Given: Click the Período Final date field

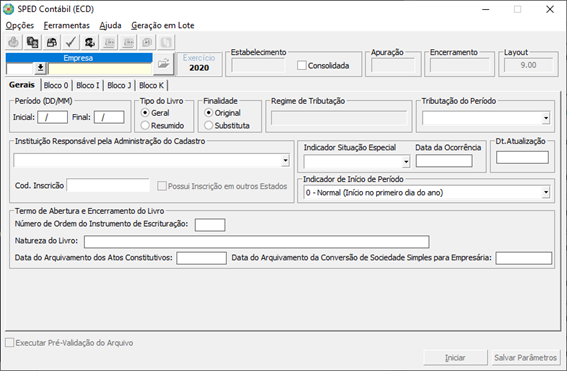Looking at the screenshot, I should pos(109,117).
